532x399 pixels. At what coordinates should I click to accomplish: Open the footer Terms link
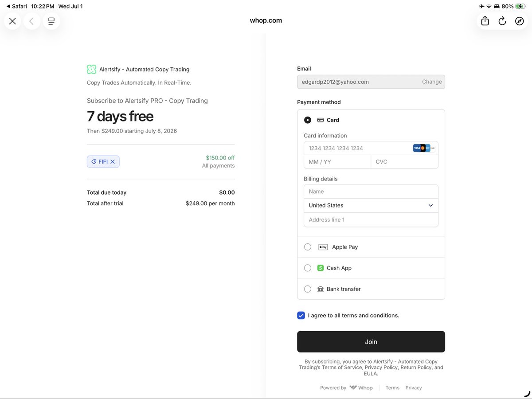pyautogui.click(x=392, y=387)
